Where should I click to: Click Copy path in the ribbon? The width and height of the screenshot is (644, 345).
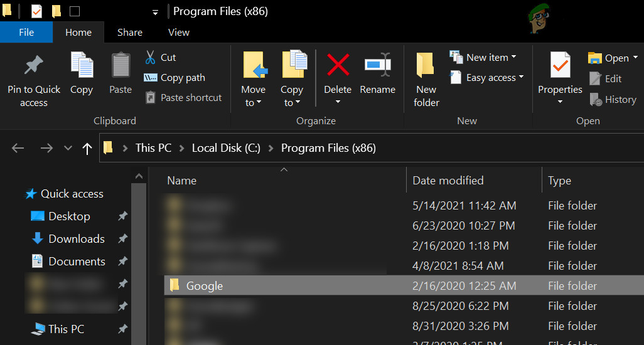tap(174, 78)
